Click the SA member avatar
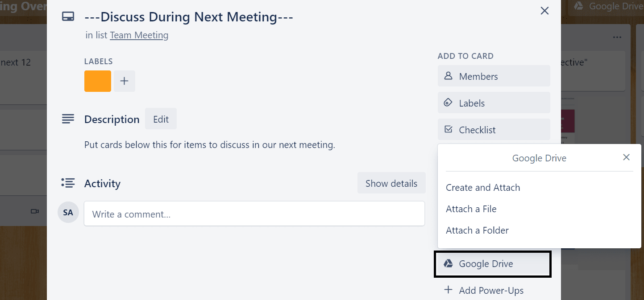 pyautogui.click(x=68, y=212)
